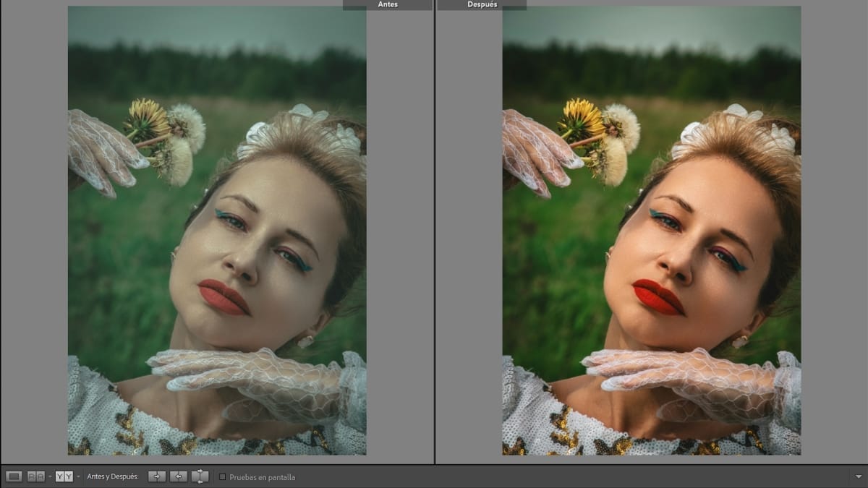Expand dropdown arrow next to Reference view
The height and width of the screenshot is (488, 868).
tap(50, 477)
